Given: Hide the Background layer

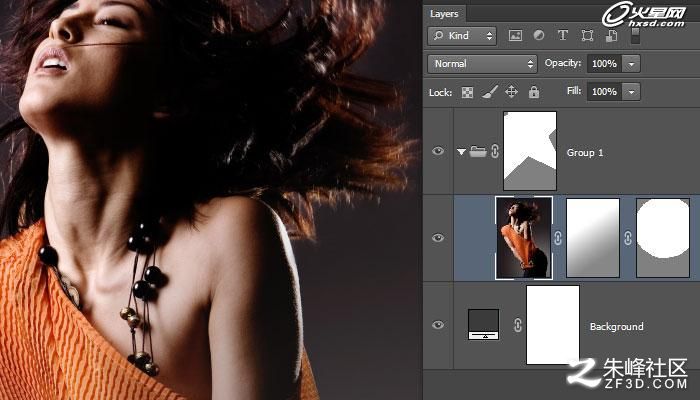Looking at the screenshot, I should 438,325.
